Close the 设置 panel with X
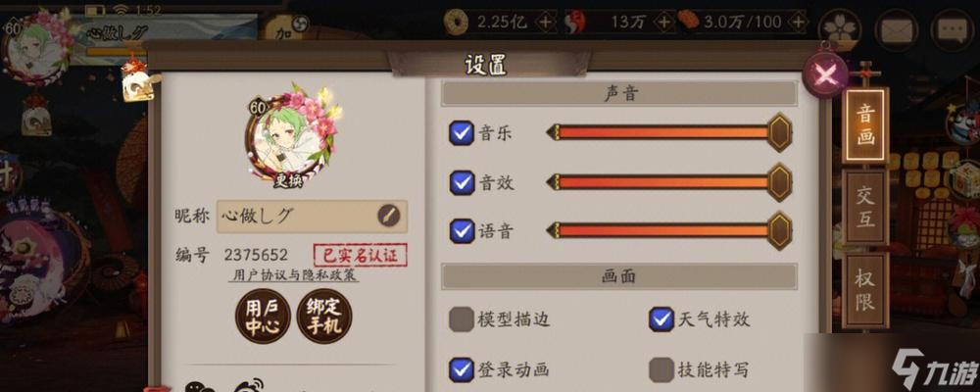 tap(825, 76)
